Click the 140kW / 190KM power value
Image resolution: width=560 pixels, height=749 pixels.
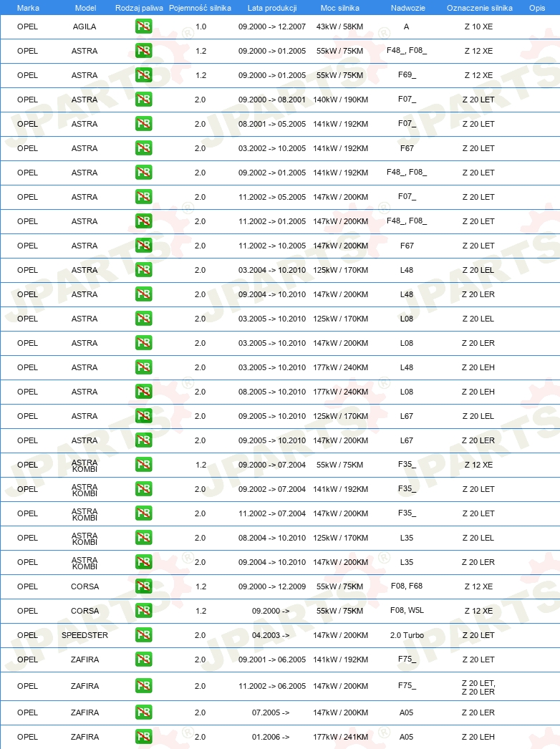[x=340, y=100]
